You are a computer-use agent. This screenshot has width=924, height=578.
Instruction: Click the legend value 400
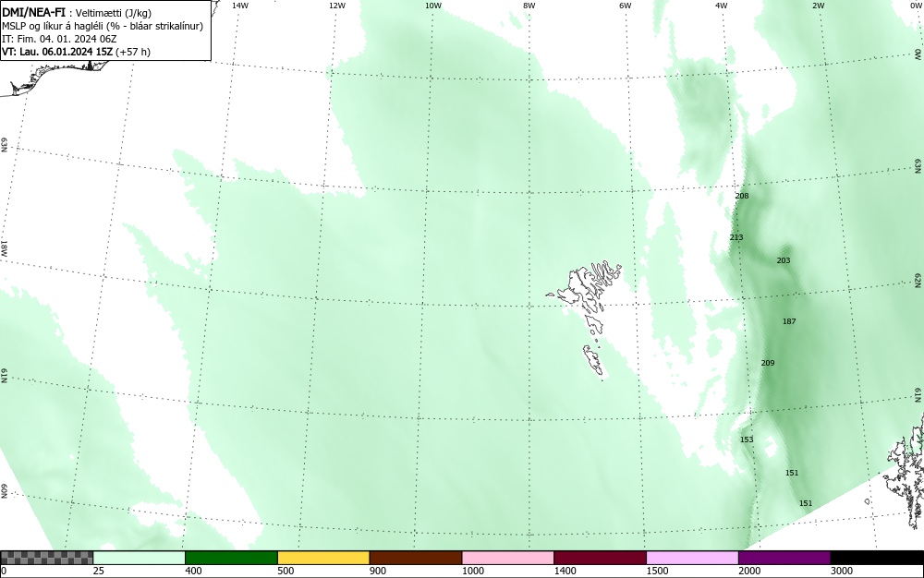coord(193,571)
